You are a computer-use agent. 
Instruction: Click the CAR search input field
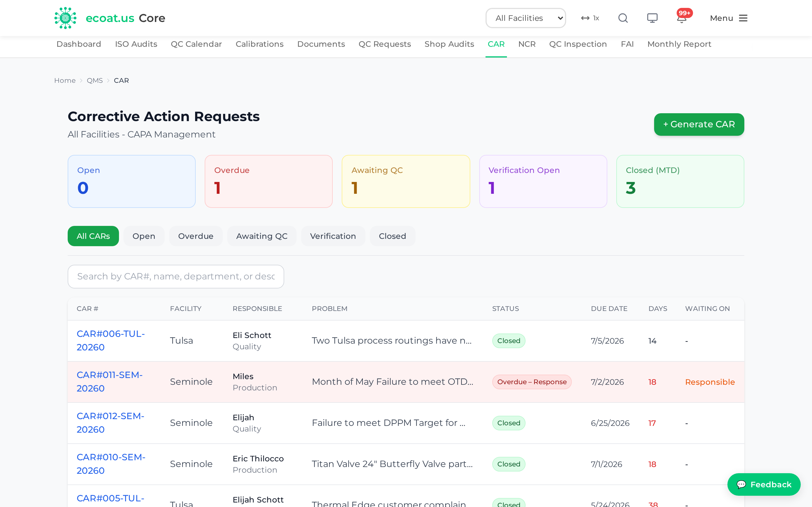pyautogui.click(x=176, y=276)
